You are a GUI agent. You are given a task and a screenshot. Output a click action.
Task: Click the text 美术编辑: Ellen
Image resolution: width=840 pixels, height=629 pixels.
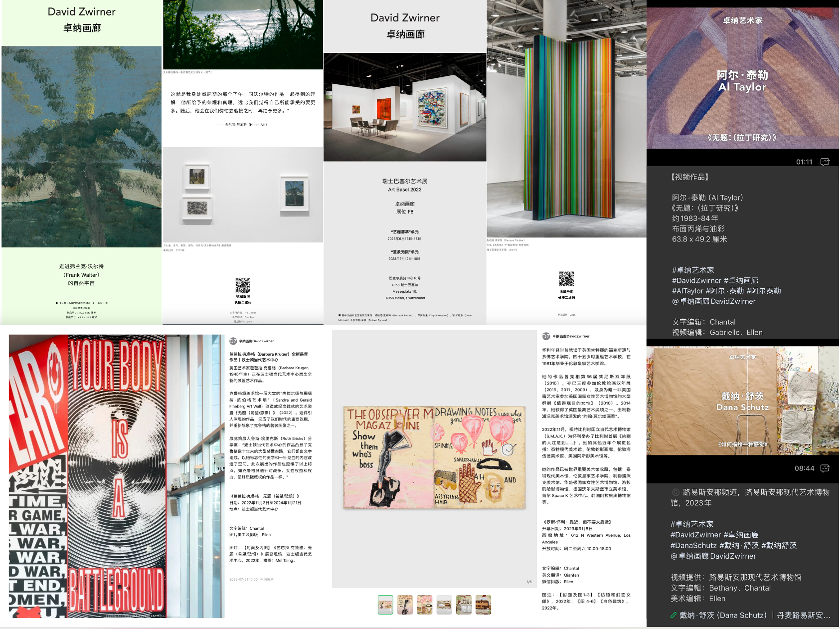click(698, 599)
